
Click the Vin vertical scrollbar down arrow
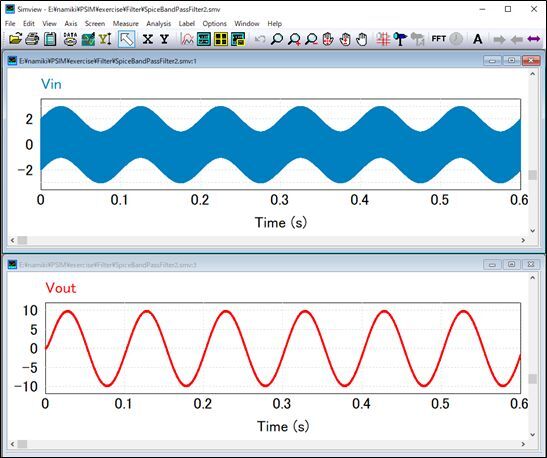point(532,231)
